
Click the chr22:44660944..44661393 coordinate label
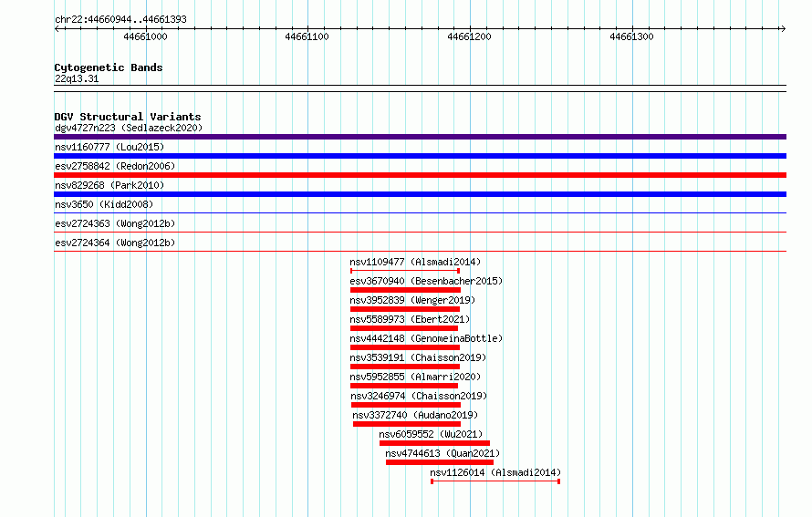120,19
